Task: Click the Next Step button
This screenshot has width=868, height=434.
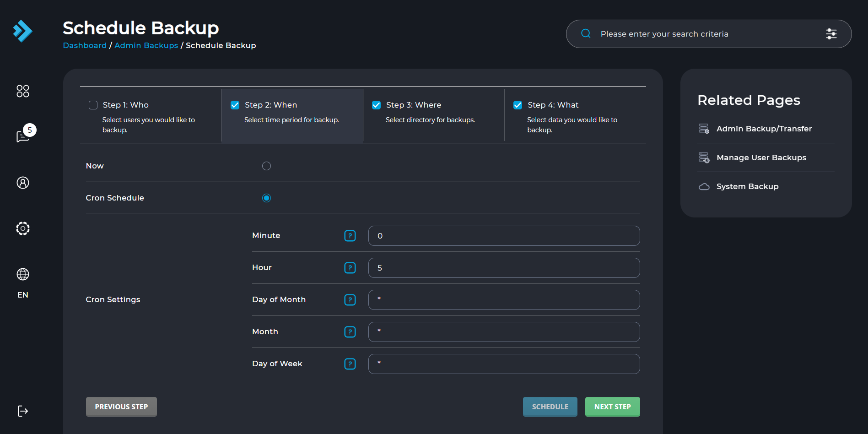Action: [x=612, y=407]
